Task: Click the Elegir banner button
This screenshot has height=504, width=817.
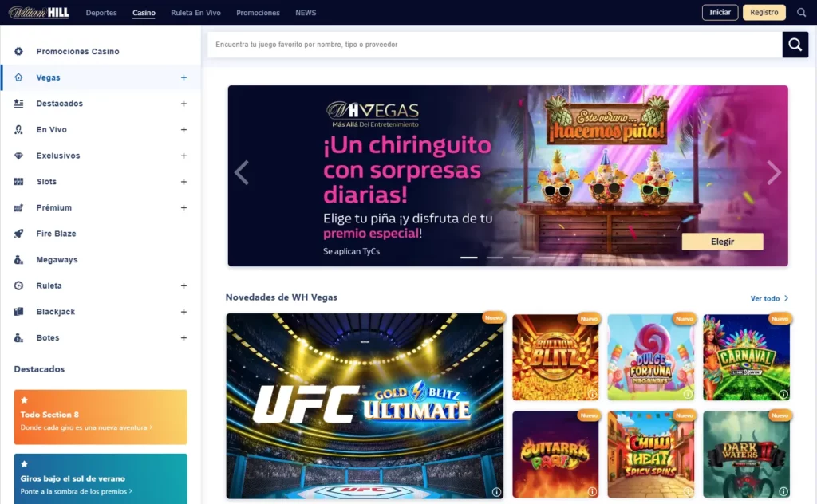Action: point(722,242)
